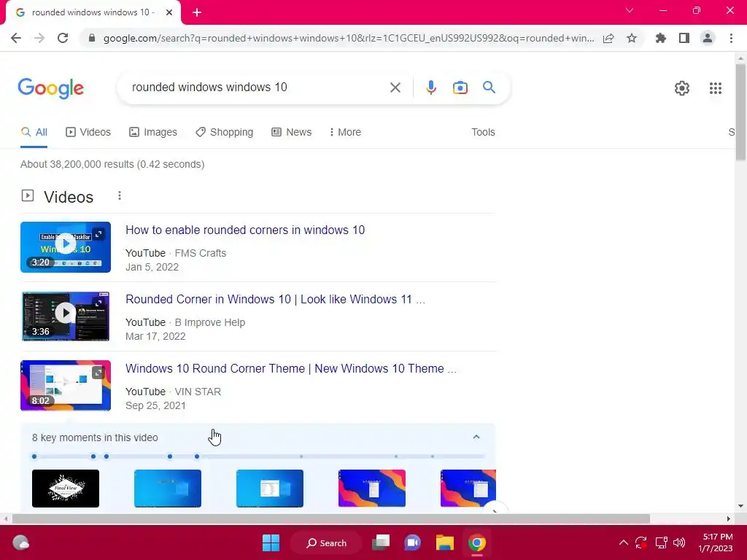Open 'Rounded Corner in Windows 10' link
Image resolution: width=747 pixels, height=560 pixels.
point(275,300)
